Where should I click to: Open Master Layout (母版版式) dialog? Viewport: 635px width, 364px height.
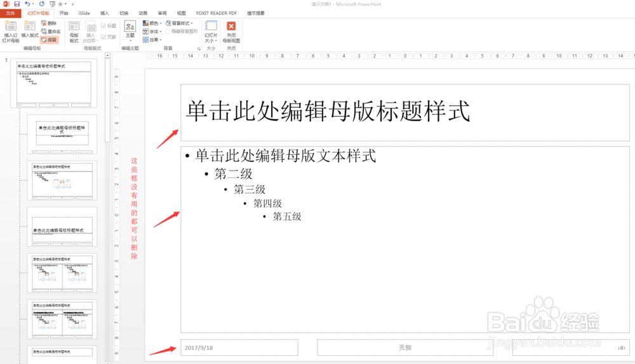[x=74, y=32]
